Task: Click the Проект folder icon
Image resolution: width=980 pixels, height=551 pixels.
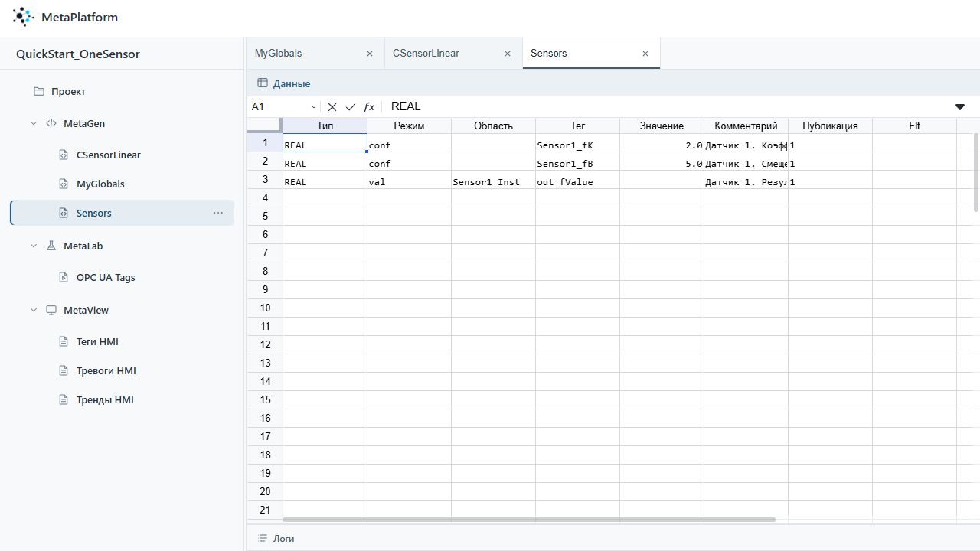Action: (x=39, y=91)
